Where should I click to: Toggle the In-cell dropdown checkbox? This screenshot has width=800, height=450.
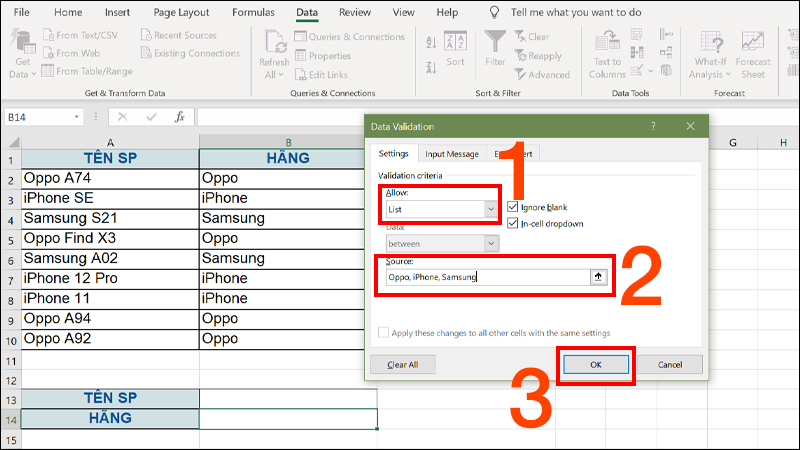513,223
